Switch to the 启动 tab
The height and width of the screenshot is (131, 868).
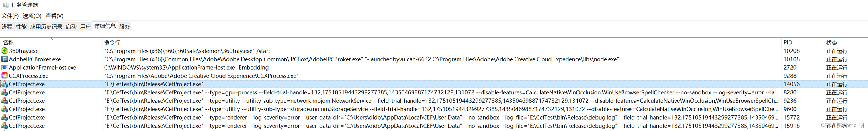[x=71, y=27]
